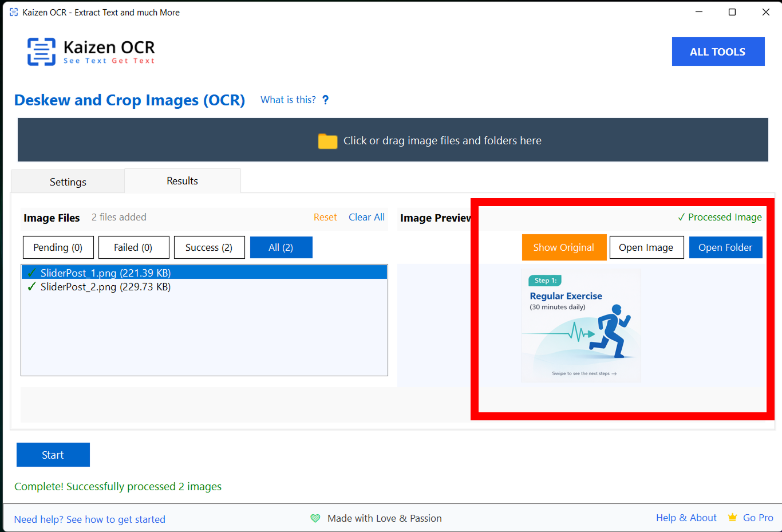Click the green heart icon in footer
The height and width of the screenshot is (532, 782).
pos(315,518)
